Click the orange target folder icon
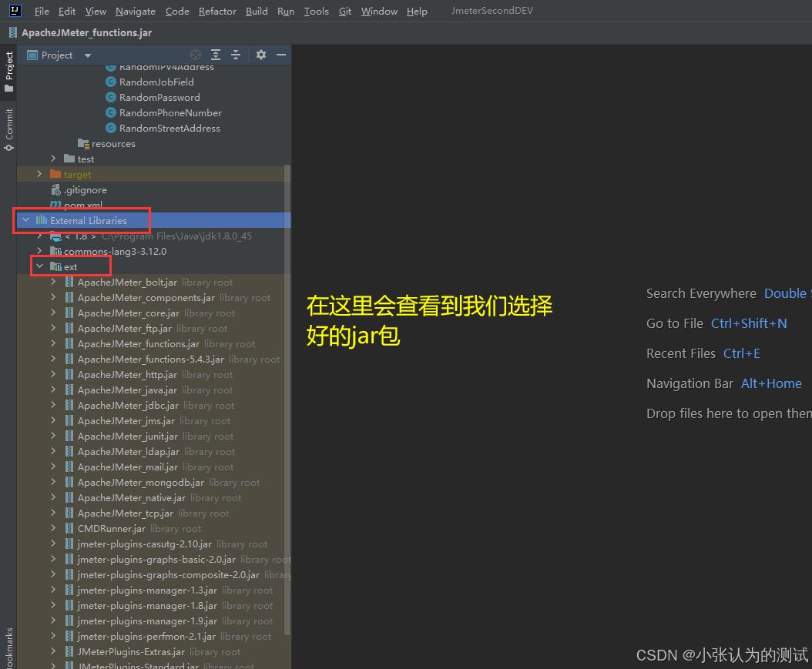Image resolution: width=812 pixels, height=669 pixels. pyautogui.click(x=55, y=174)
